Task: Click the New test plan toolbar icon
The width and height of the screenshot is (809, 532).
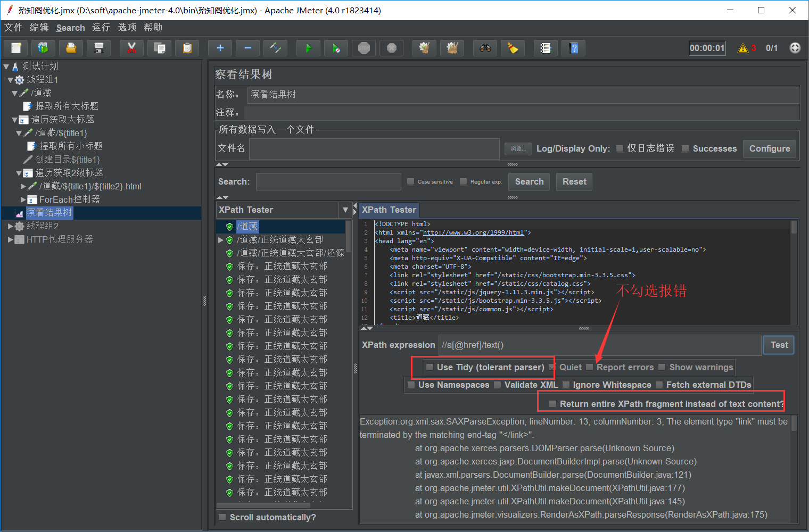Action: pyautogui.click(x=16, y=48)
